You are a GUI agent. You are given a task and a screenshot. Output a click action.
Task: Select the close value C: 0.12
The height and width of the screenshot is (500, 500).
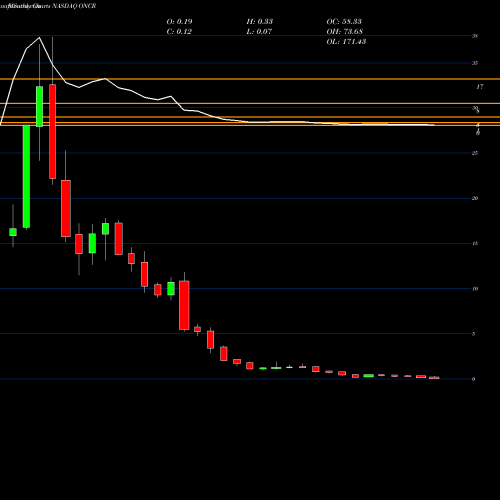click(179, 31)
